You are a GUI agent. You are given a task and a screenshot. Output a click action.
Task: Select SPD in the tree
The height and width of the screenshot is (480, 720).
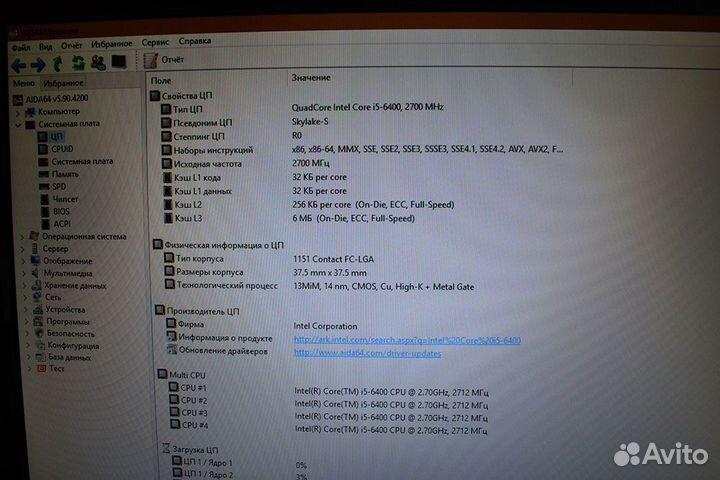pos(53,186)
